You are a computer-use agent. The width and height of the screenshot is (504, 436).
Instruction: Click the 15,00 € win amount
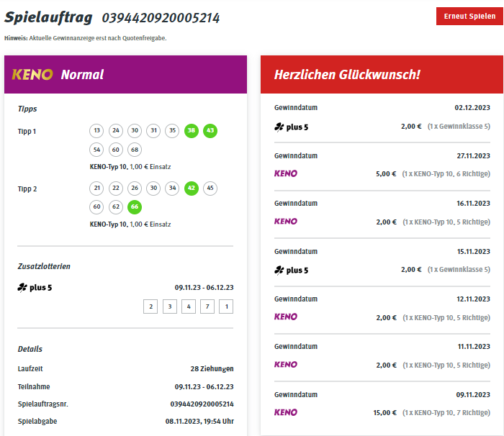tap(384, 412)
